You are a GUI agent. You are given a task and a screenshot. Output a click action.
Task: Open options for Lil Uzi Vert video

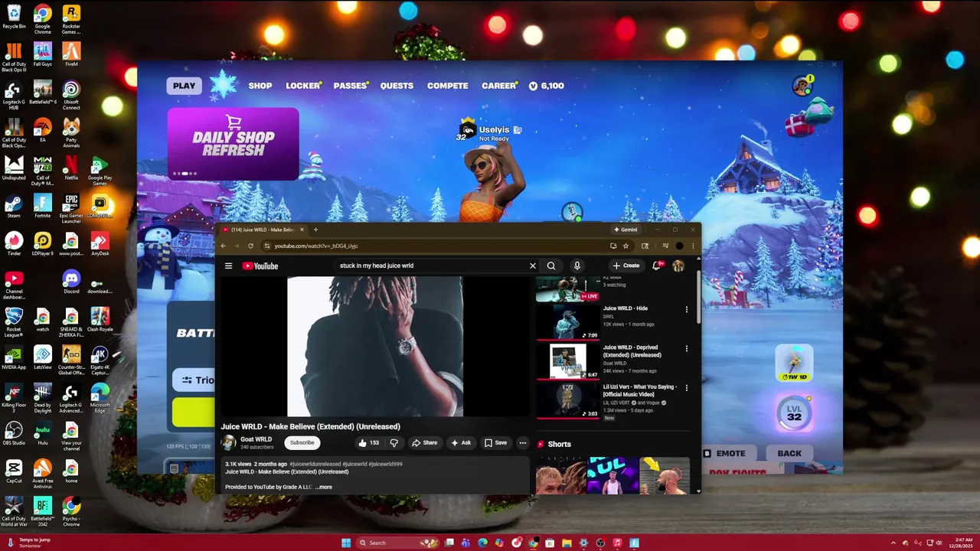[x=686, y=388]
